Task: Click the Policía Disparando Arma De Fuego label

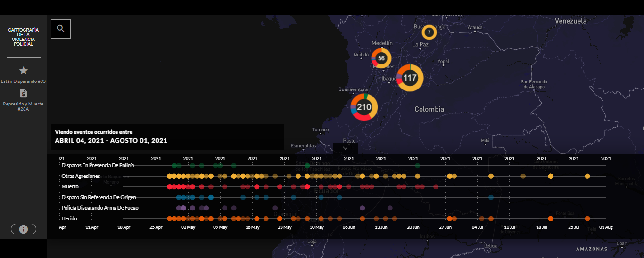Action: point(100,208)
